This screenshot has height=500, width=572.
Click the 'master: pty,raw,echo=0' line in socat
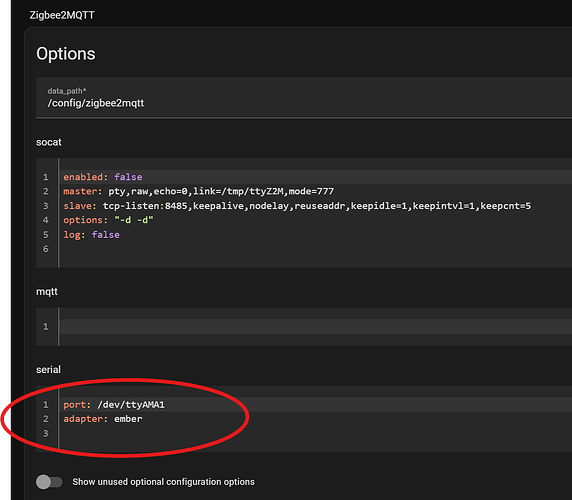pyautogui.click(x=316, y=191)
